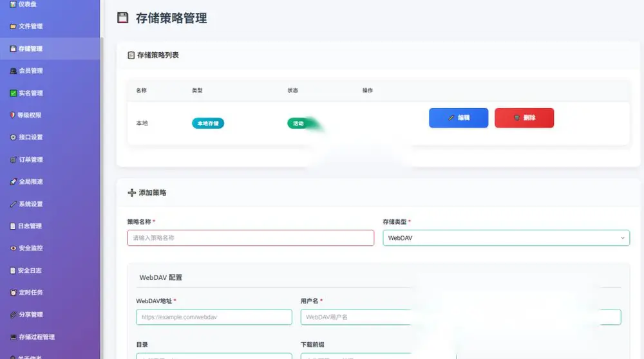Click the 本地 name cell

click(x=142, y=123)
